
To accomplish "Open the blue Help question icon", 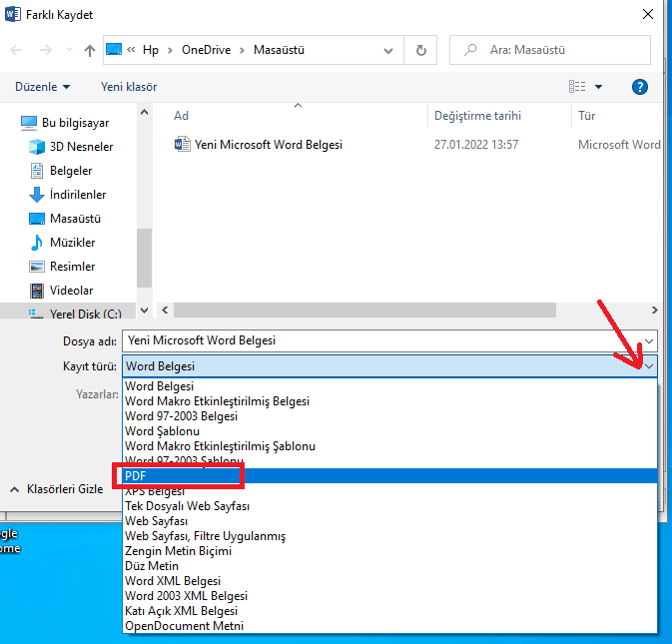I will pyautogui.click(x=639, y=87).
